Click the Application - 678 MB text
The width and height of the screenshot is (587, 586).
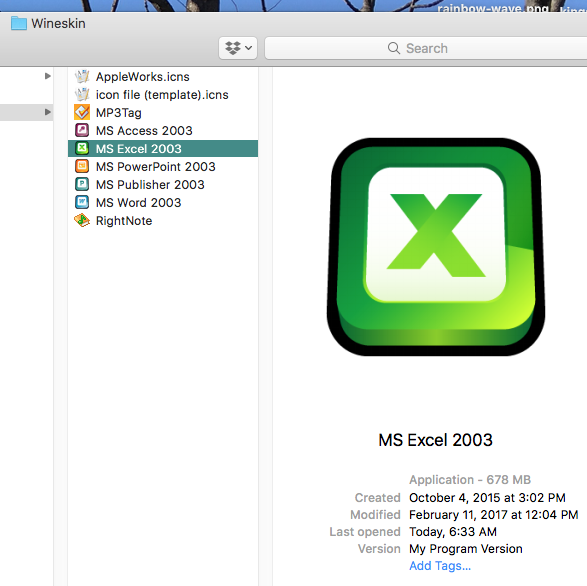(x=470, y=480)
